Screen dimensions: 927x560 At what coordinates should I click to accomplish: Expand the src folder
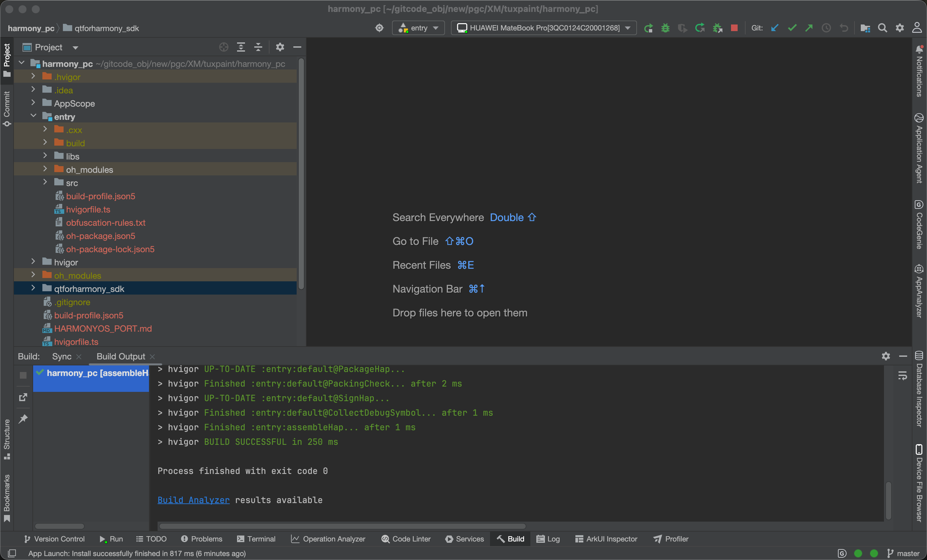coord(45,182)
